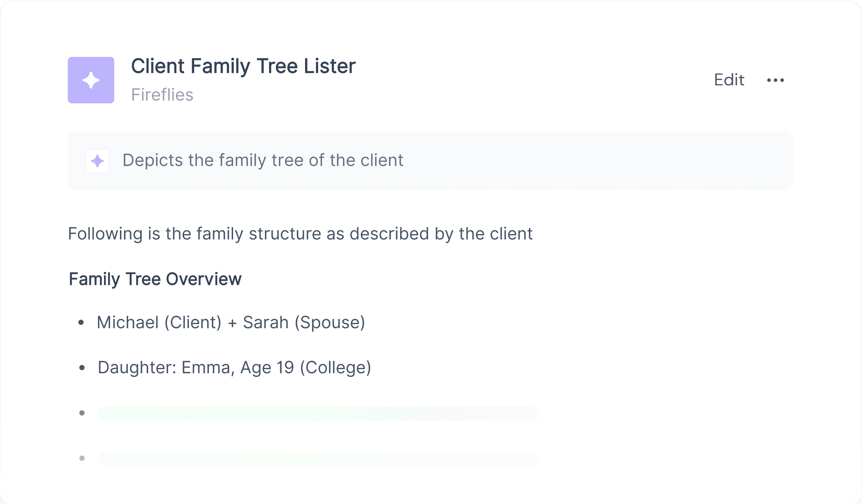
Task: Click the third loading placeholder bar
Action: pos(319,414)
